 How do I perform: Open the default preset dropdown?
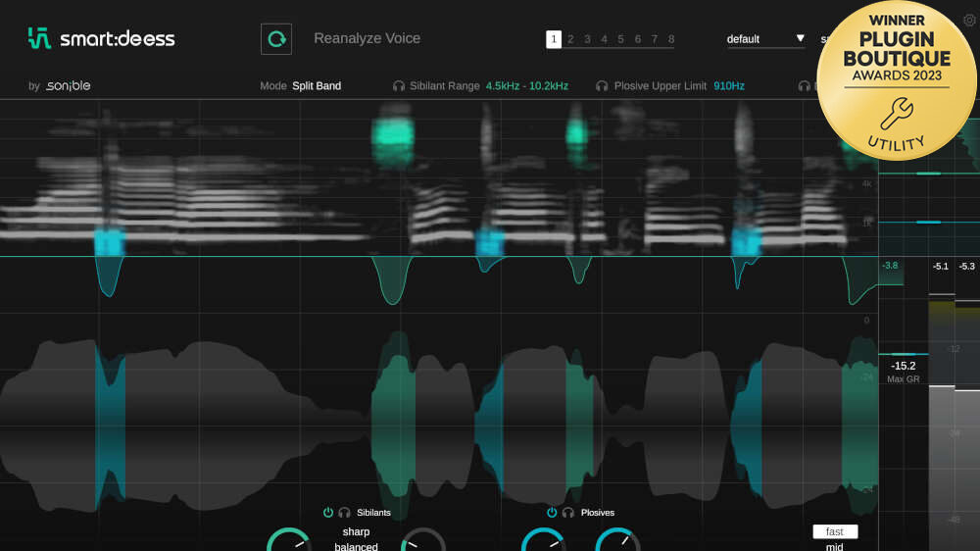tap(765, 39)
